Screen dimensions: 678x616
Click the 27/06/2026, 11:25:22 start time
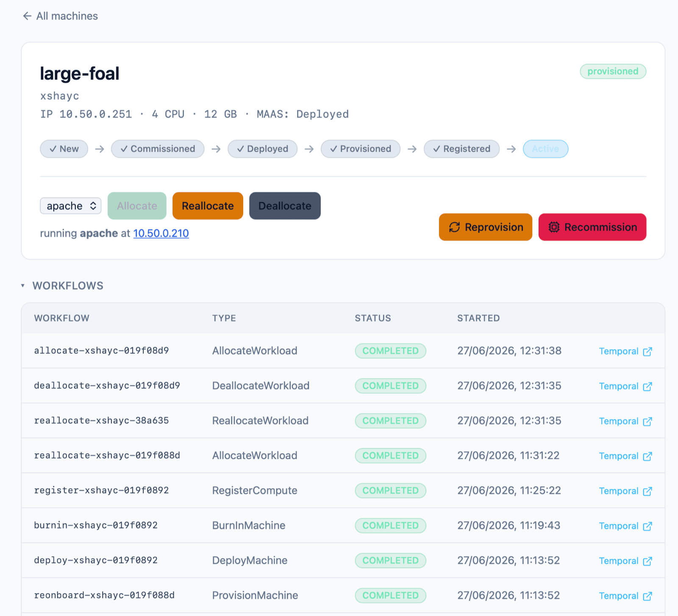click(509, 491)
